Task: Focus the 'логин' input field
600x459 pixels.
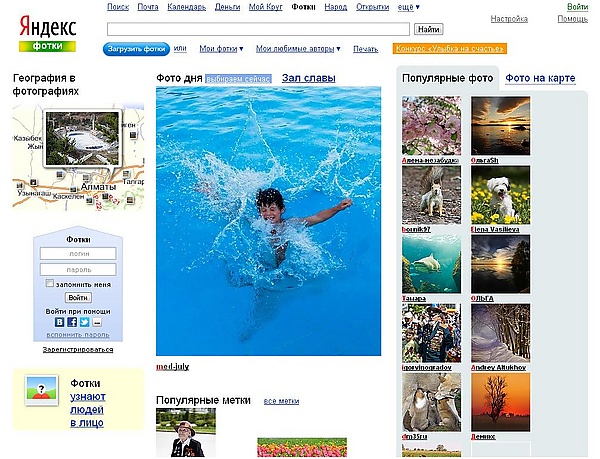Action: [x=78, y=254]
